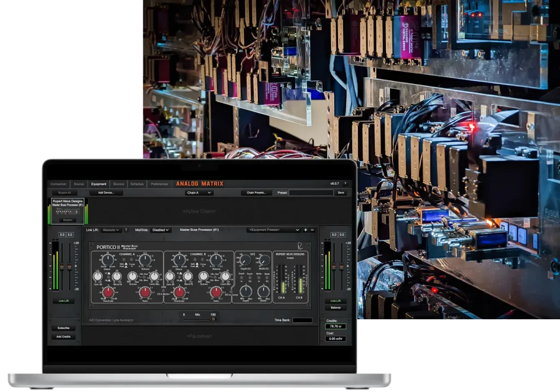Click the Add Credits button

click(x=63, y=337)
